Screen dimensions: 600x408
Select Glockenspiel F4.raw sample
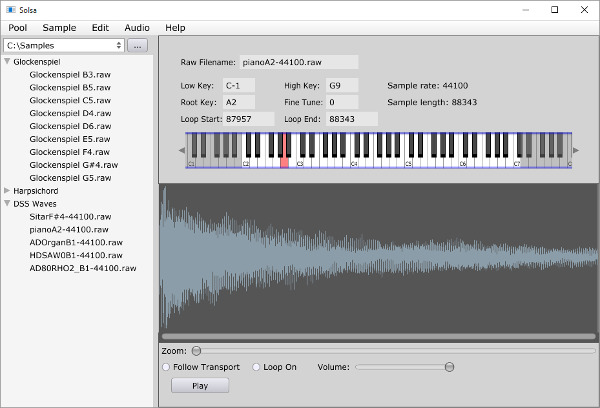[70, 152]
